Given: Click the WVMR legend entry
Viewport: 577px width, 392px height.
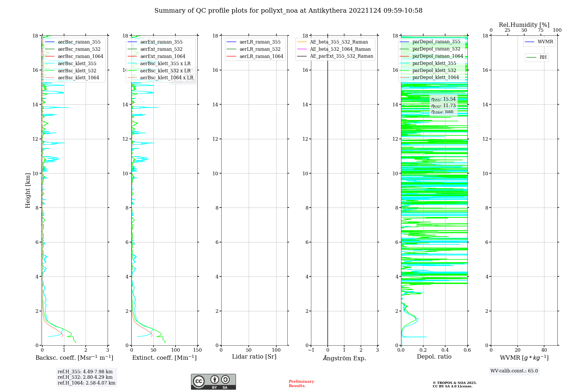Looking at the screenshot, I should pyautogui.click(x=545, y=42).
